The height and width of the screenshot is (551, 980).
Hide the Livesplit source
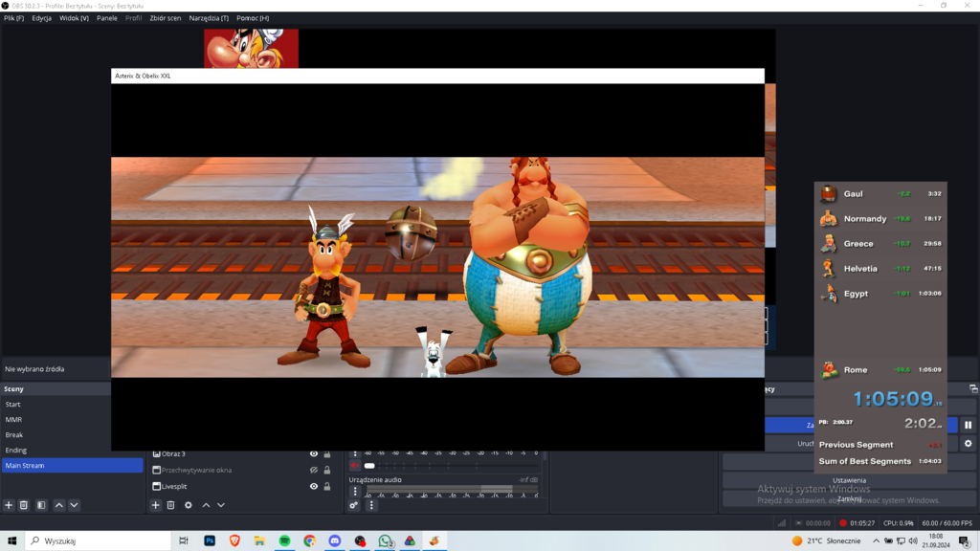point(314,486)
